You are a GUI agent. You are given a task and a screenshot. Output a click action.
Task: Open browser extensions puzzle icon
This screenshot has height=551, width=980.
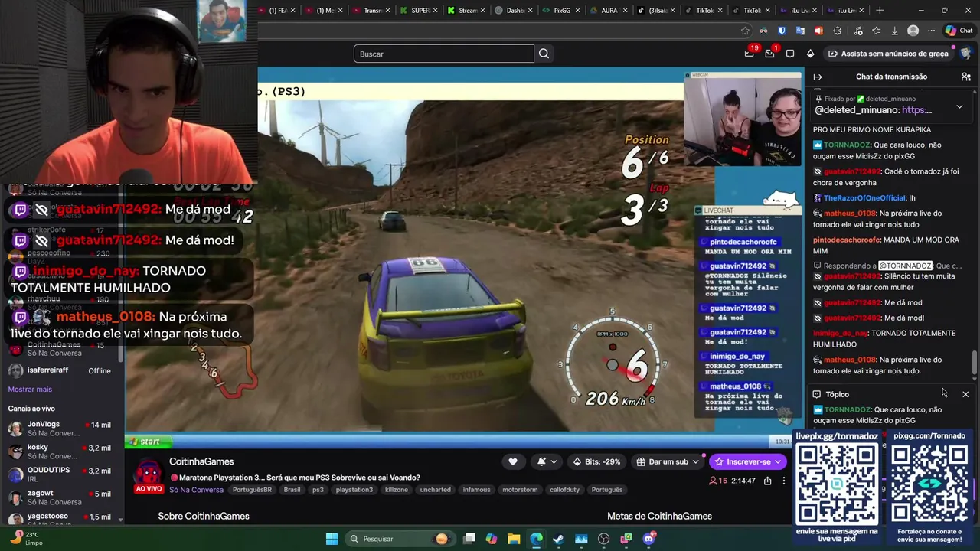pos(837,31)
